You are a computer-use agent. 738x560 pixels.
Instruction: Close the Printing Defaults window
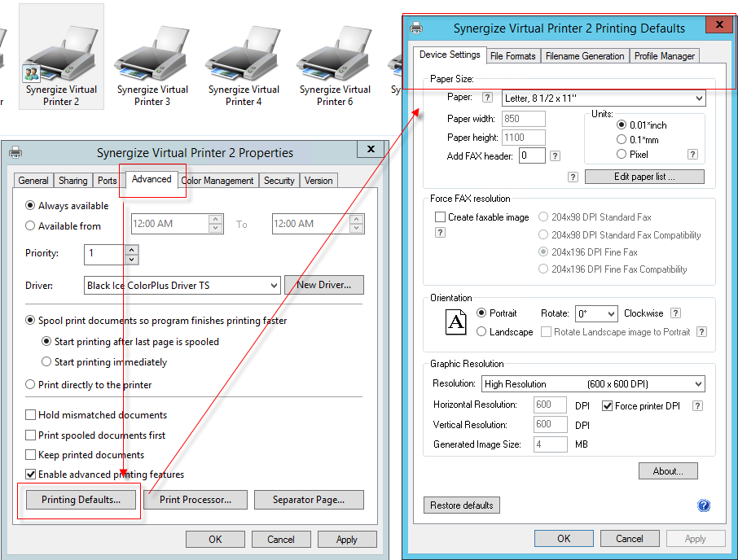coord(719,24)
